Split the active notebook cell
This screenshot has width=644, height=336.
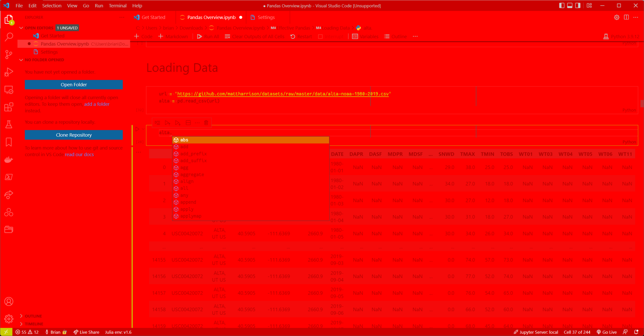click(x=188, y=123)
